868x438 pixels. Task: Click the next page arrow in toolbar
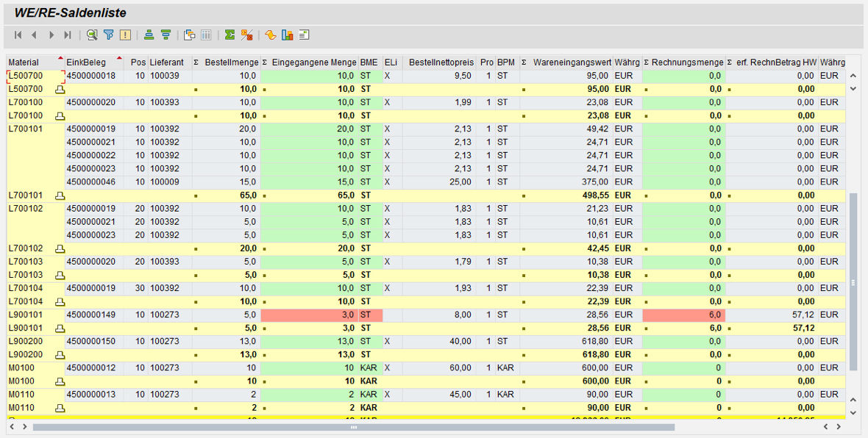pyautogui.click(x=51, y=35)
